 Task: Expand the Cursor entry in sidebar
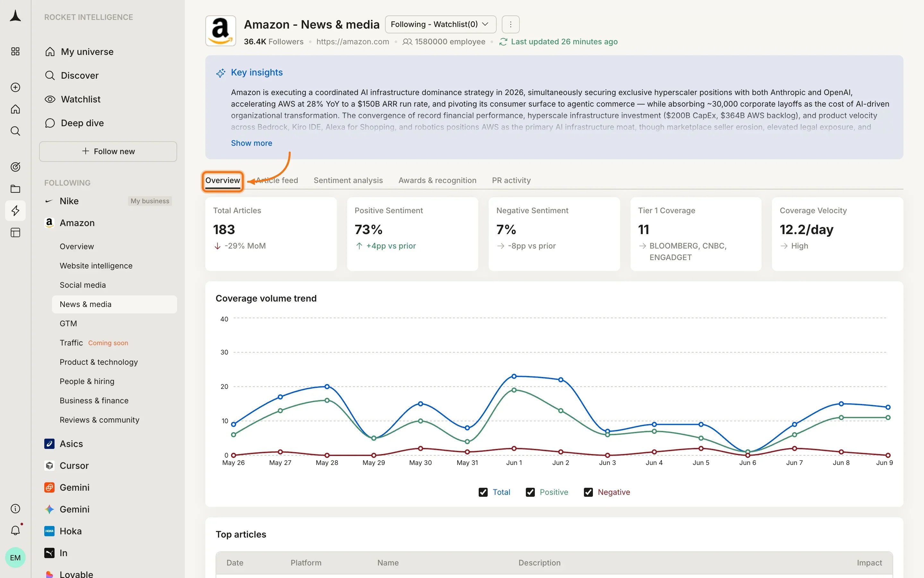(x=74, y=466)
